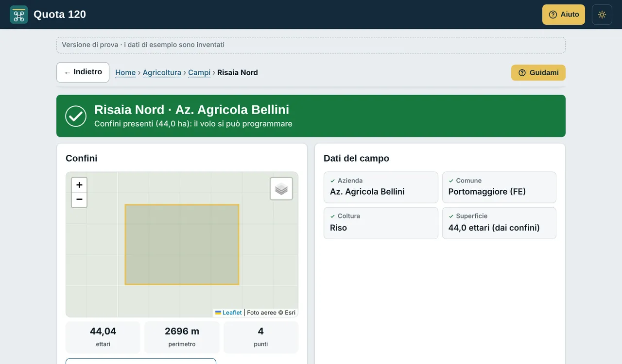
Task: Click the Comune Portomaggiore card
Action: [x=499, y=187]
